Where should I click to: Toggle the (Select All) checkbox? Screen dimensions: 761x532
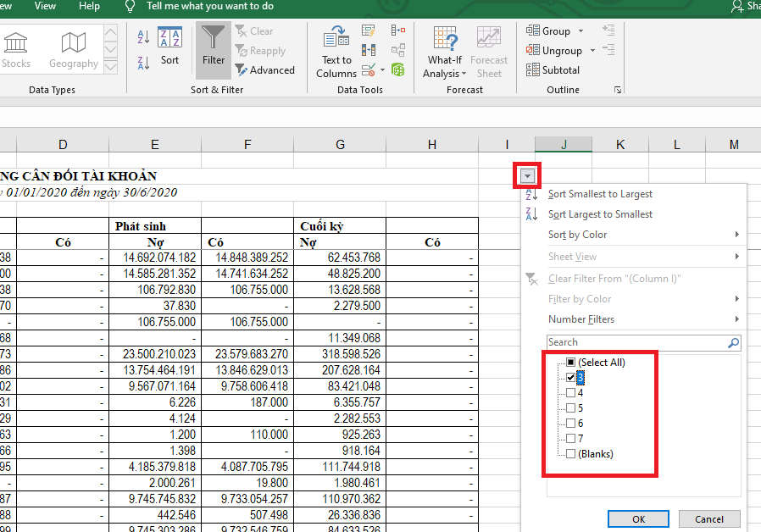[571, 363]
